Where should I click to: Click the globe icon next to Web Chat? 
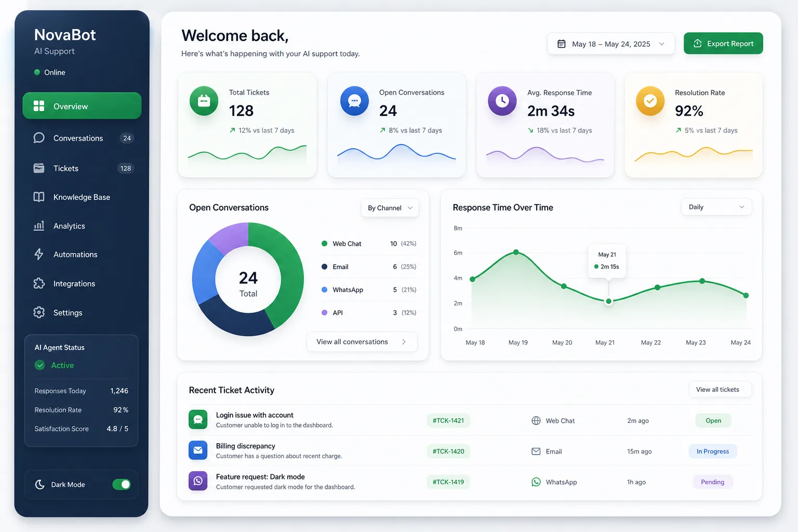[536, 421]
